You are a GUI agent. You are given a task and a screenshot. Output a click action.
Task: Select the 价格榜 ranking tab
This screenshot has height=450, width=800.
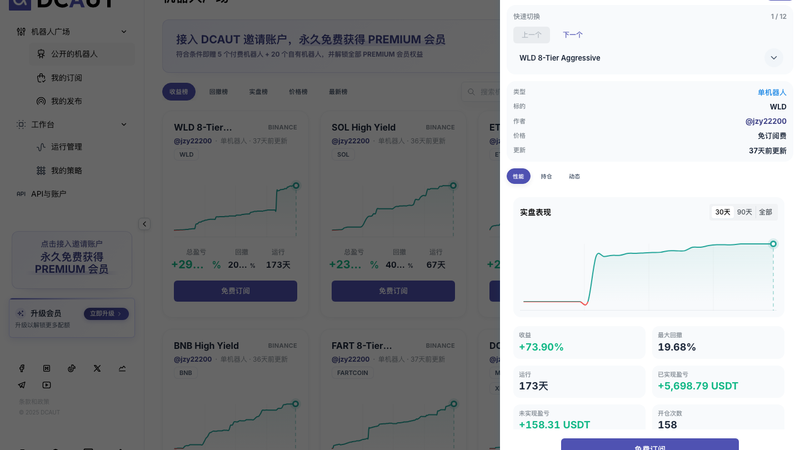pos(298,92)
